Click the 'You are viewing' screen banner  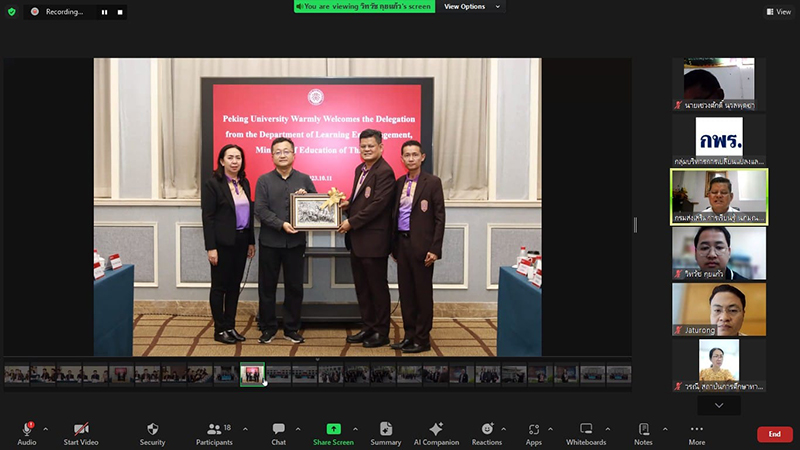click(364, 7)
